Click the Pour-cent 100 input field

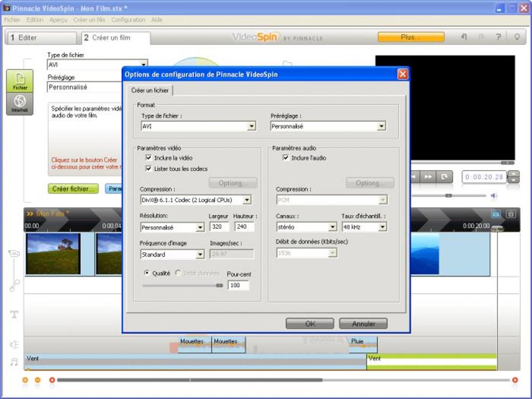click(x=239, y=285)
